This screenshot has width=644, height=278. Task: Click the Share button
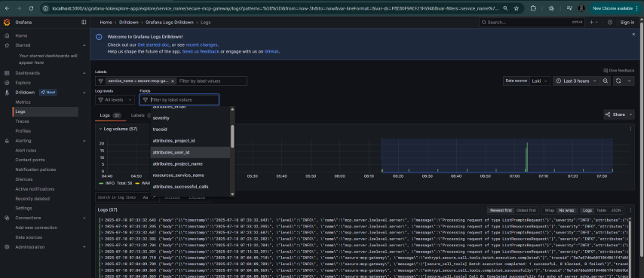(615, 115)
